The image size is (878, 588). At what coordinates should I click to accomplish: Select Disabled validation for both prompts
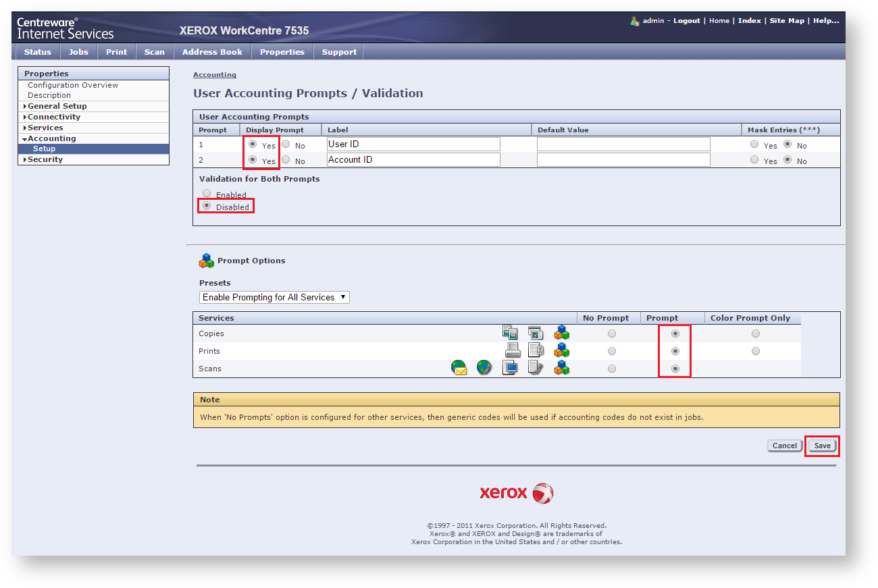[207, 205]
